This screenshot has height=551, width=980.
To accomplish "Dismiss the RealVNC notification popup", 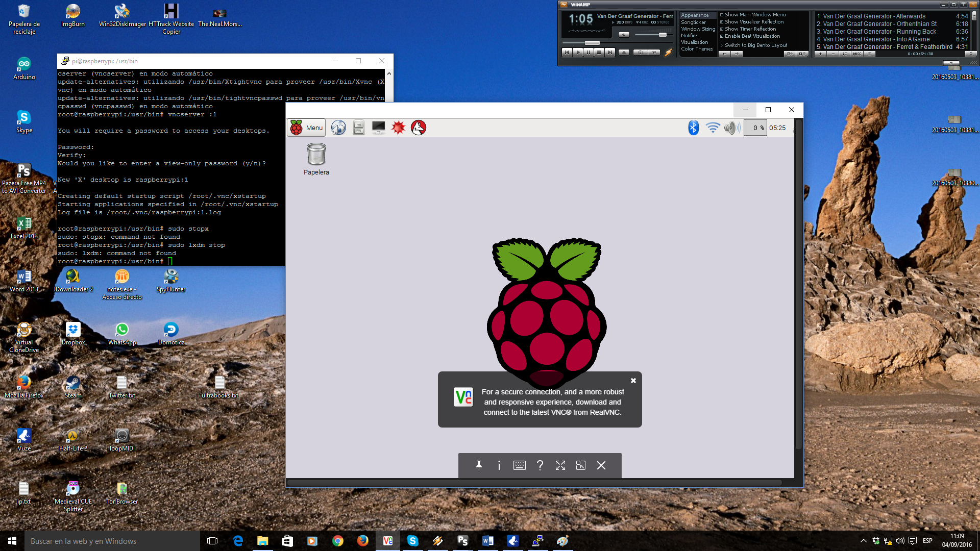I will pyautogui.click(x=633, y=381).
